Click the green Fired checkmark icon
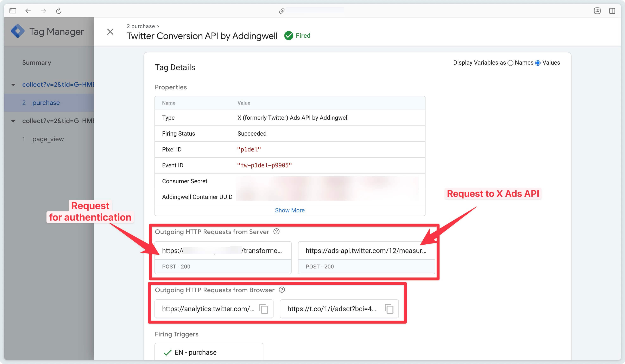 tap(289, 36)
